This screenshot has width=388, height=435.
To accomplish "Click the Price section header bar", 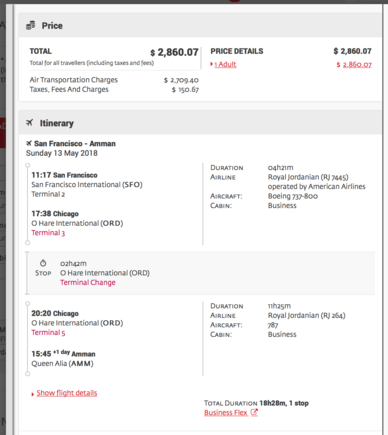I will [x=200, y=25].
